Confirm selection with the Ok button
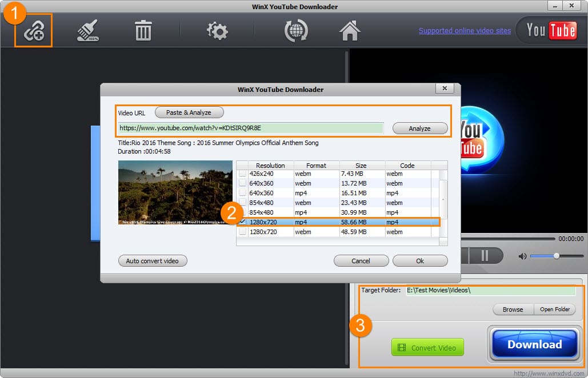The width and height of the screenshot is (588, 378). (x=420, y=261)
